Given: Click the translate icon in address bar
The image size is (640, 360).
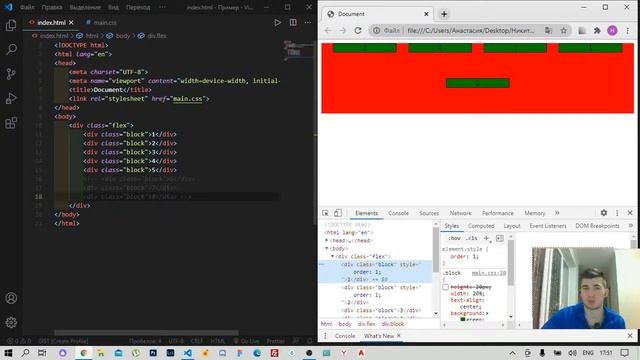Looking at the screenshot, I should pos(548,31).
